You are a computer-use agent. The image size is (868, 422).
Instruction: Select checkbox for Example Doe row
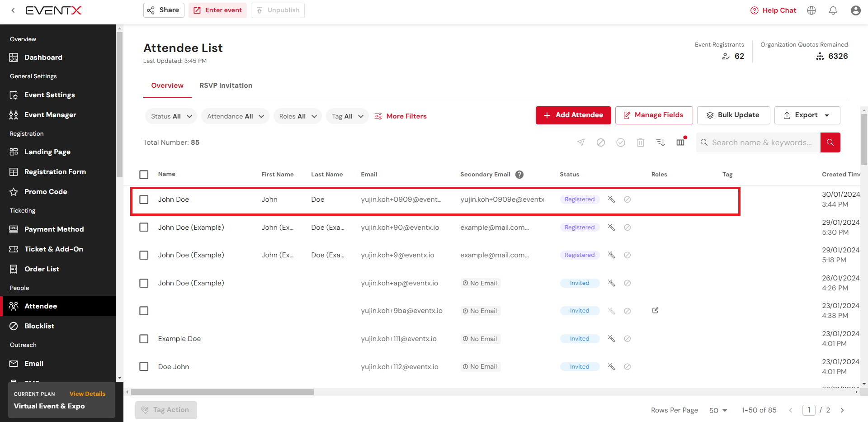(144, 339)
